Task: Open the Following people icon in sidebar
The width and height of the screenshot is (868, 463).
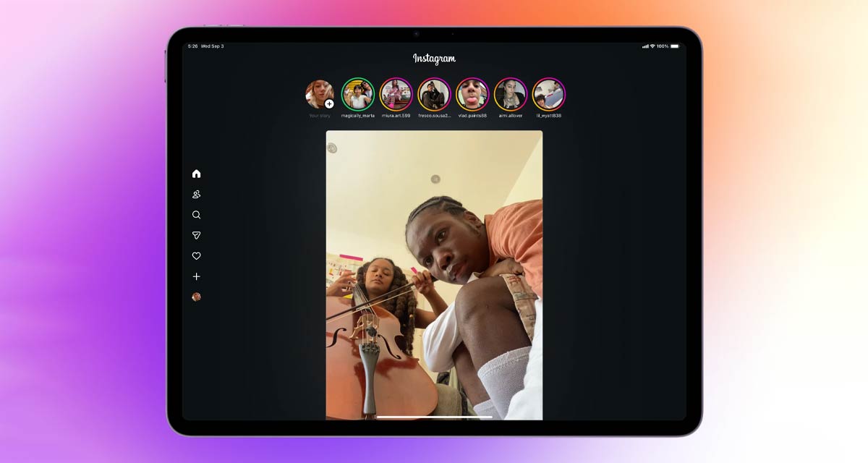Action: [x=196, y=195]
